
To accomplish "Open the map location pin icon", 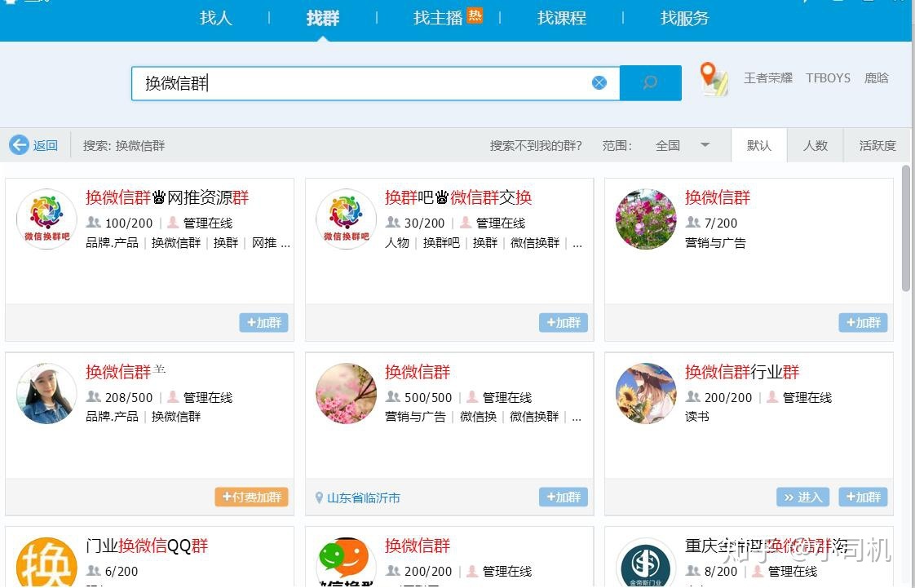I will (x=713, y=79).
